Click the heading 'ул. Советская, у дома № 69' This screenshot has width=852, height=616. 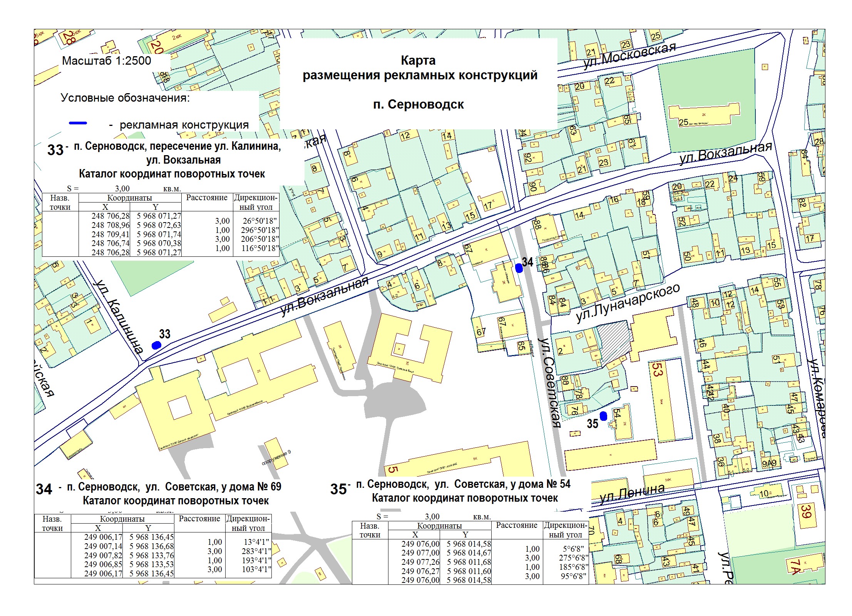click(213, 487)
